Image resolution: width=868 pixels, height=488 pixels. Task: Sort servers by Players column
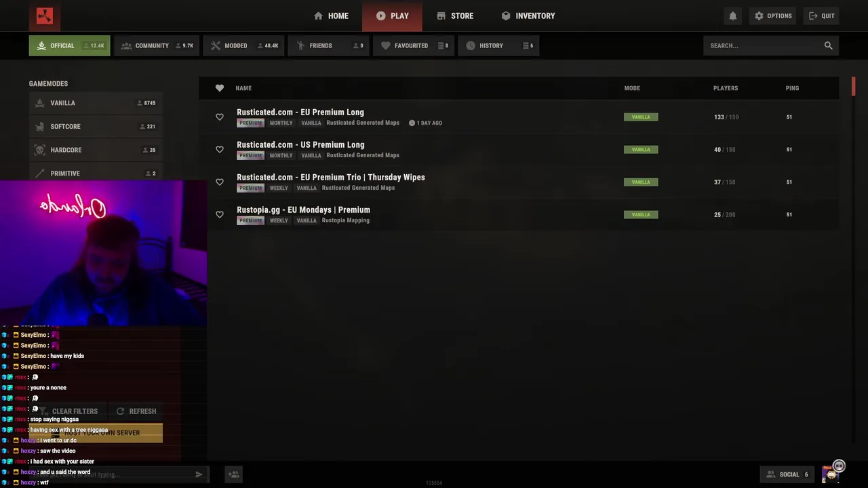point(726,88)
